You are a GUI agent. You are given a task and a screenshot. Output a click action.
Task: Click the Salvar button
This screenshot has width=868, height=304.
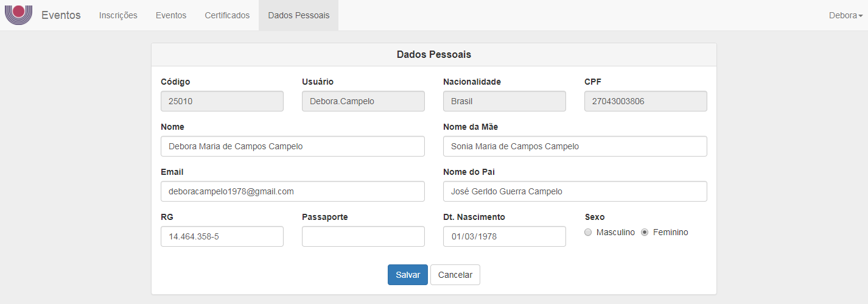(408, 275)
